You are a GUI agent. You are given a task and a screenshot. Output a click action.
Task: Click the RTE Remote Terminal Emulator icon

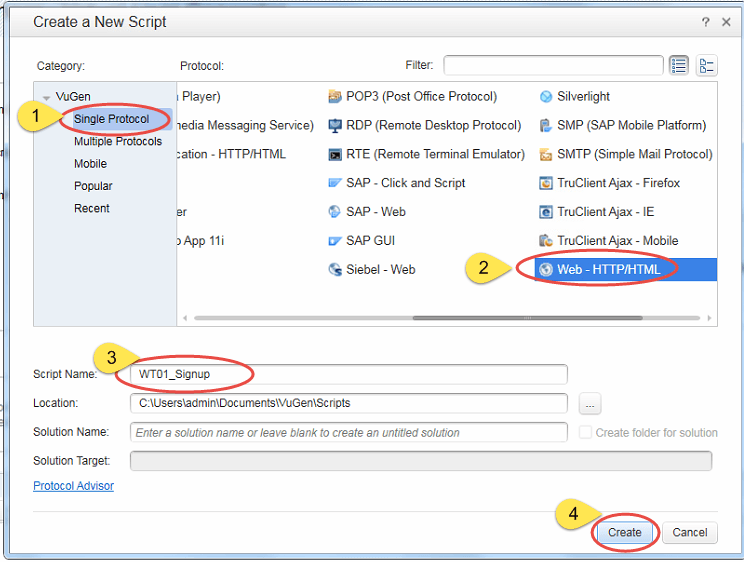[336, 155]
